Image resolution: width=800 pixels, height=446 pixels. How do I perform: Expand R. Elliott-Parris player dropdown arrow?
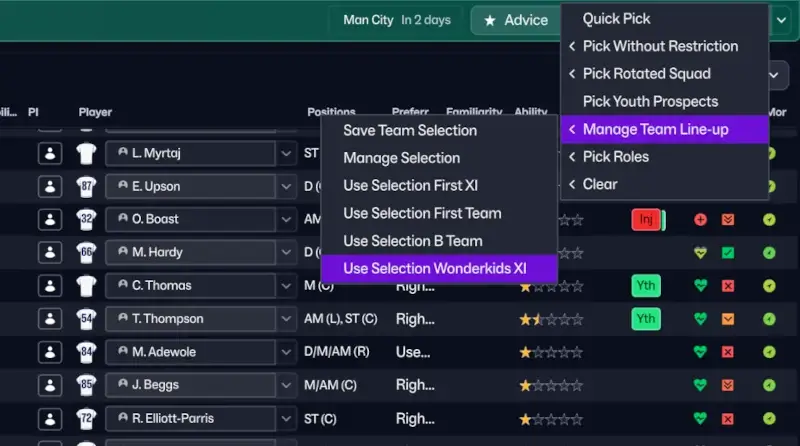(x=286, y=419)
